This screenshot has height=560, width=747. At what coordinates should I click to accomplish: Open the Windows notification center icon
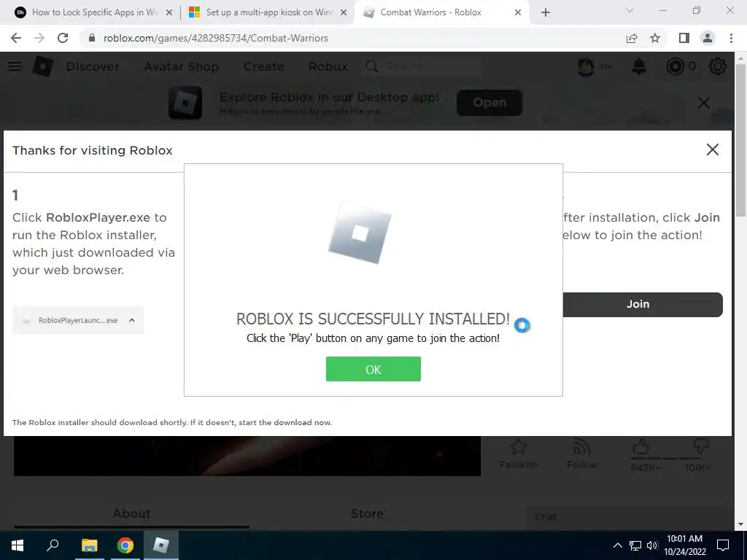point(723,545)
